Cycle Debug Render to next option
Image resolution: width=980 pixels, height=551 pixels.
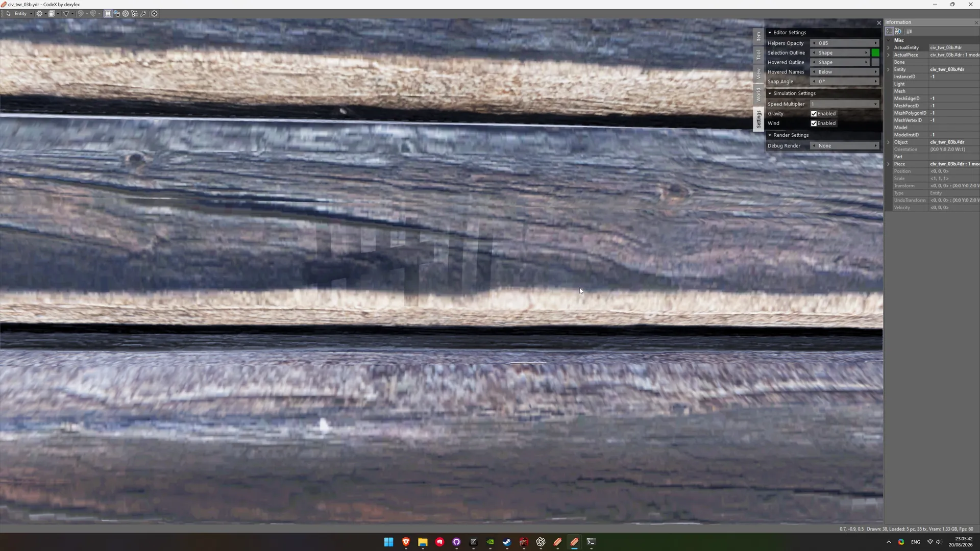(x=876, y=146)
